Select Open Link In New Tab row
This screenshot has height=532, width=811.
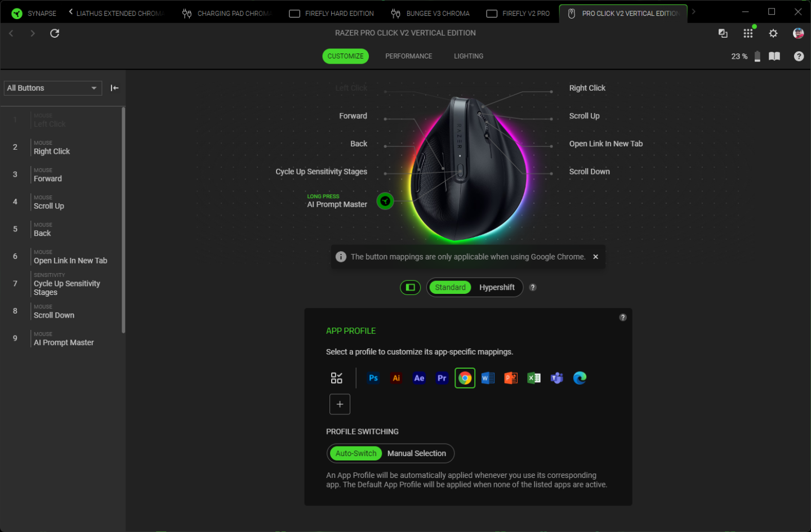(62, 257)
